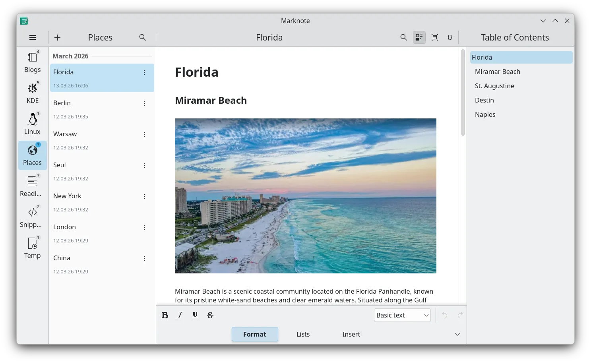Open options menu for Berlin note
This screenshot has height=364, width=591.
pos(144,104)
